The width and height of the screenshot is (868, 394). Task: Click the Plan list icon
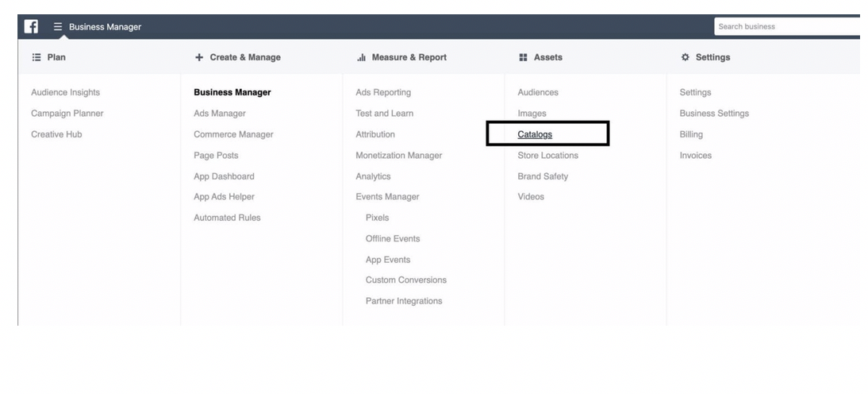(x=36, y=57)
